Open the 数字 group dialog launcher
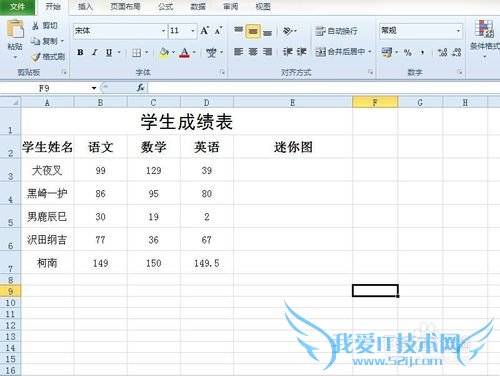 [460, 72]
